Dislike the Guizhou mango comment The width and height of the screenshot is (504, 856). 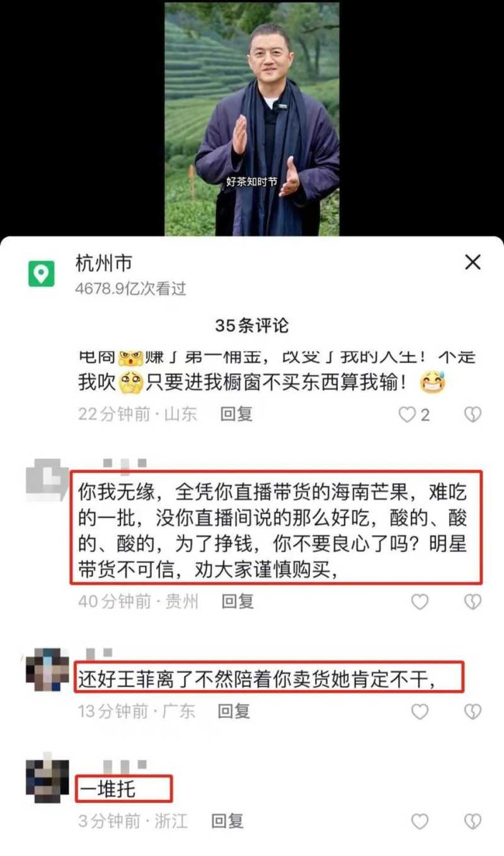pyautogui.click(x=472, y=602)
